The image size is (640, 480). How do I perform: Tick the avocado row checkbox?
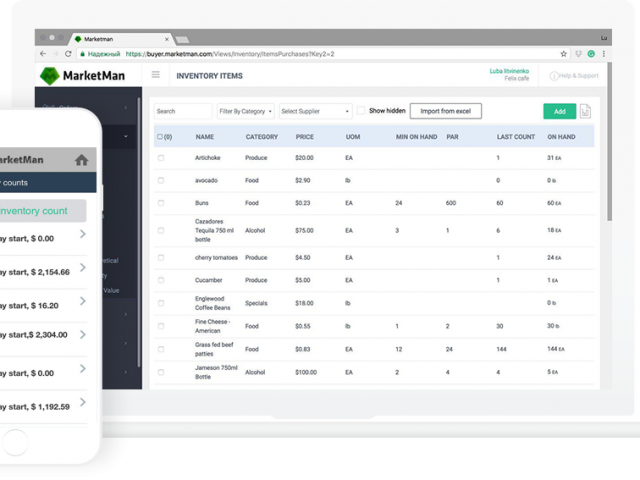[x=161, y=180]
